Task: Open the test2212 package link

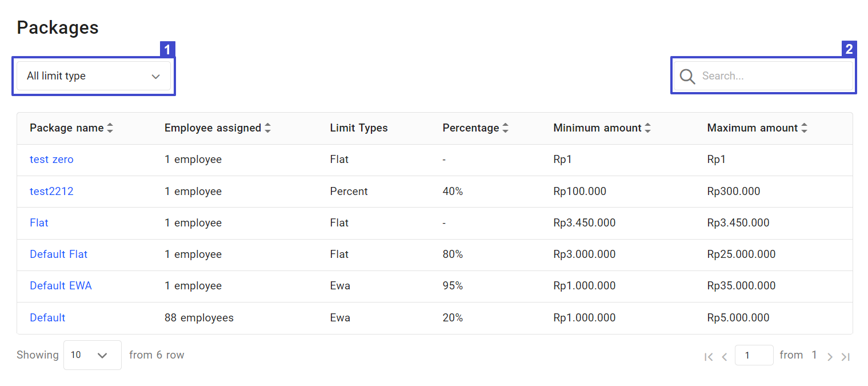Action: (51, 192)
